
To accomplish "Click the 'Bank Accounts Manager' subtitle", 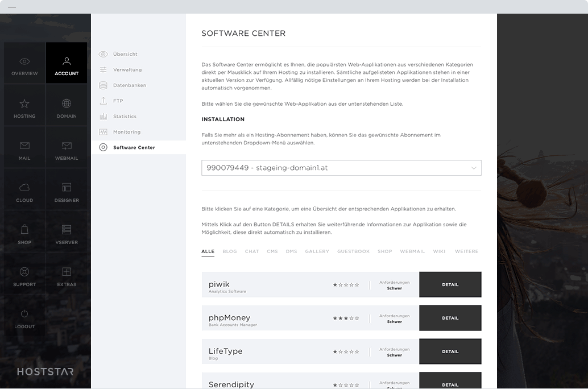I will (233, 325).
